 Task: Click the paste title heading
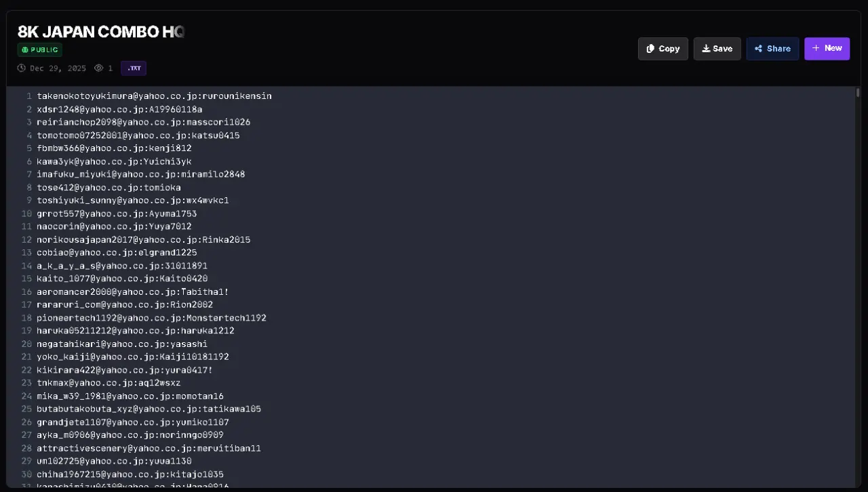click(101, 32)
